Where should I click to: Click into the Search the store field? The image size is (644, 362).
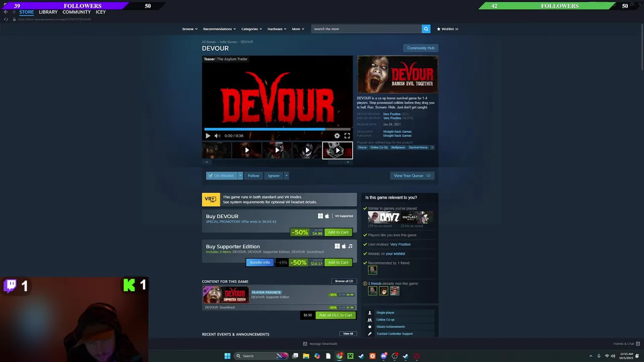pyautogui.click(x=366, y=29)
